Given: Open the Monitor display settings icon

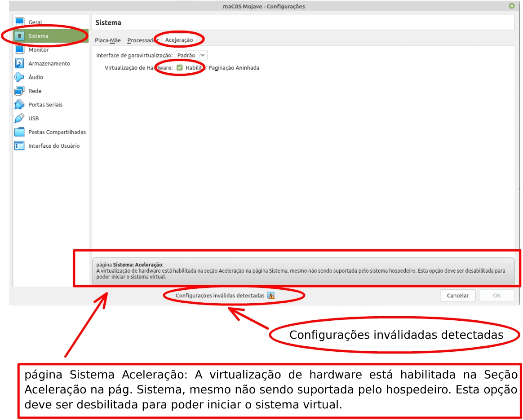Looking at the screenshot, I should [19, 50].
